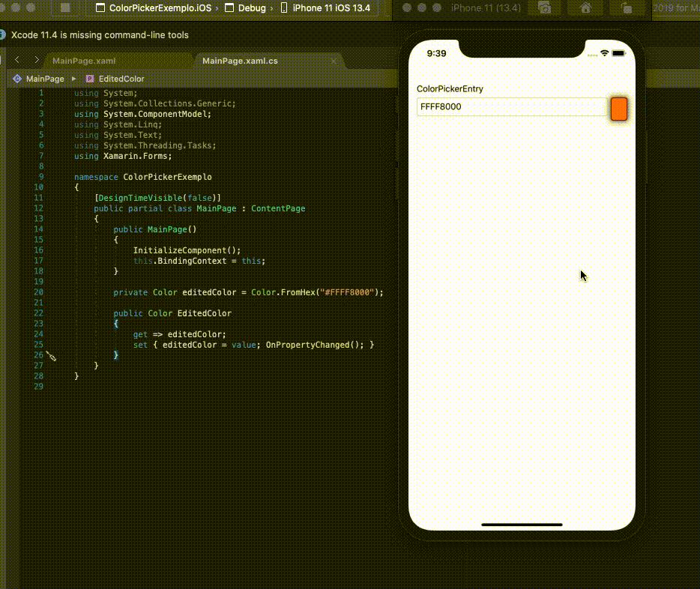Viewport: 700px width, 589px height.
Task: Click the MainPage class icon in breadcrumb
Action: [x=17, y=79]
